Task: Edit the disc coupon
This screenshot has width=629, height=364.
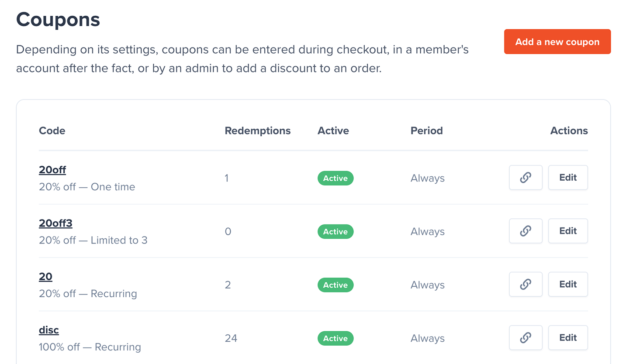Action: pos(568,338)
